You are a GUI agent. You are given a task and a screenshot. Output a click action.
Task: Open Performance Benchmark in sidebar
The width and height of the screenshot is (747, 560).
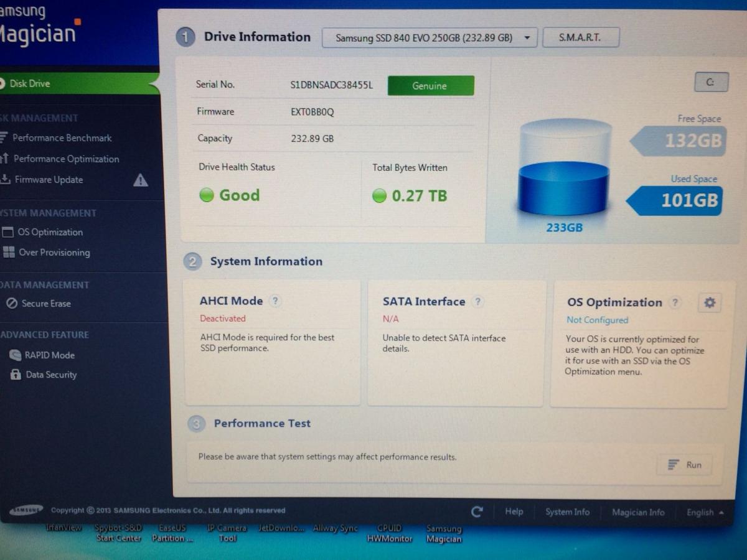[62, 138]
